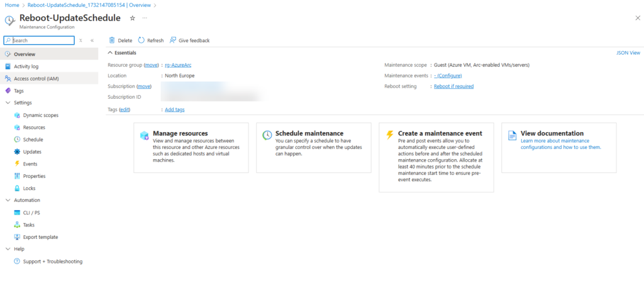Collapse the sidebar with double-chevron icon
Image resolution: width=644 pixels, height=283 pixels.
(92, 40)
